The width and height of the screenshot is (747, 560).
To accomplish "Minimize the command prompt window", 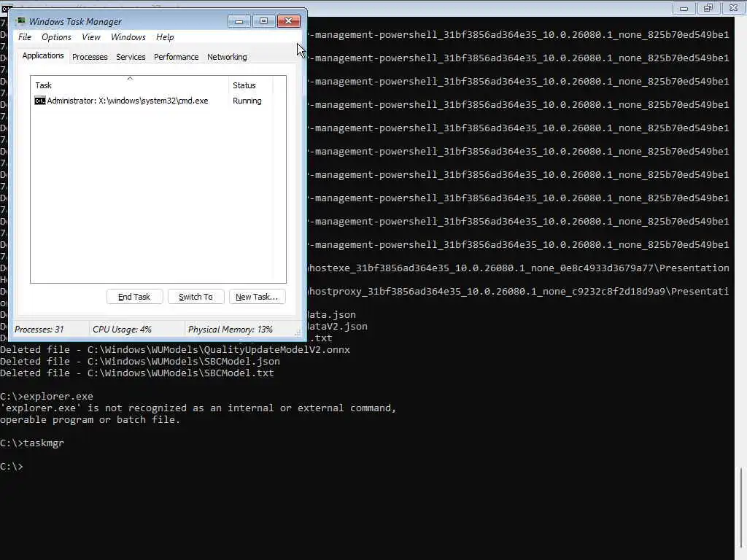I will pyautogui.click(x=684, y=8).
